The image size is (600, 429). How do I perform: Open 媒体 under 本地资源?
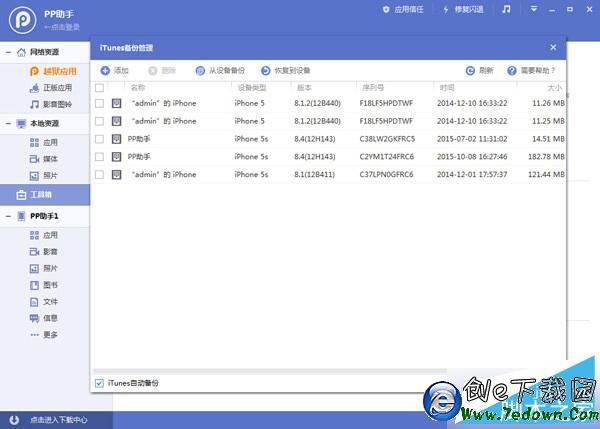pyautogui.click(x=44, y=159)
